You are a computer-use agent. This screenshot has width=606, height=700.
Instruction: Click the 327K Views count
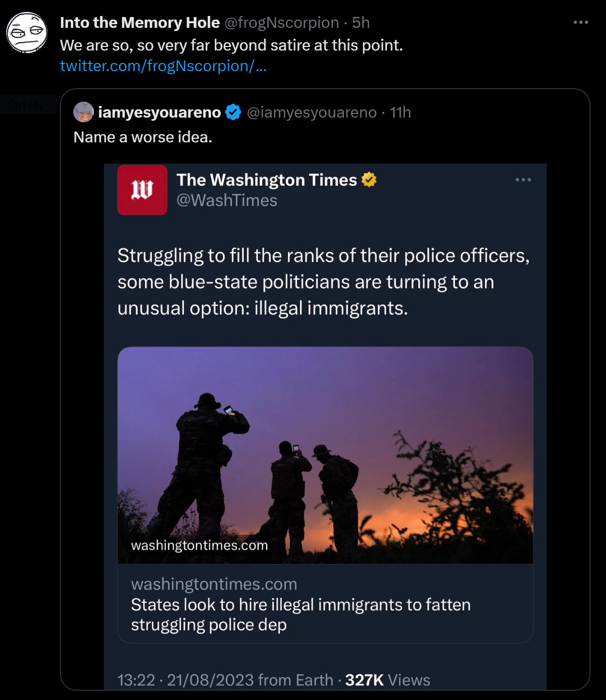387,680
